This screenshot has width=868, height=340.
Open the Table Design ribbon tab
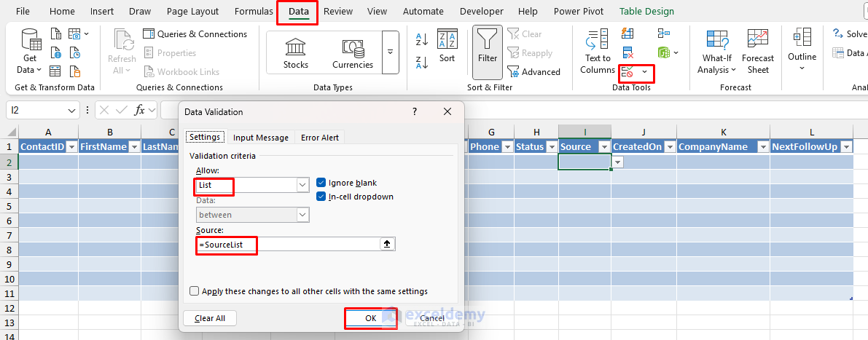(646, 11)
